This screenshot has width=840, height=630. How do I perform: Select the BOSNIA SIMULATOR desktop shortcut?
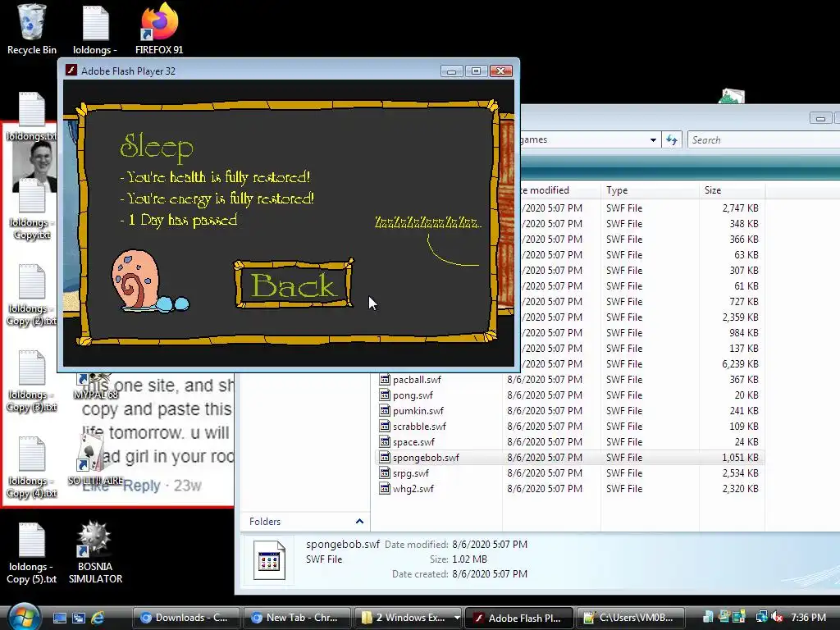pyautogui.click(x=95, y=552)
